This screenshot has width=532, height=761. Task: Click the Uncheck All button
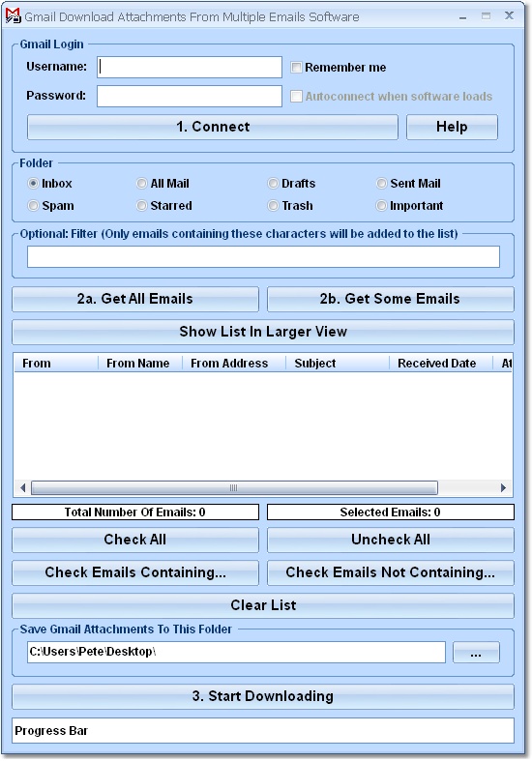click(x=390, y=540)
